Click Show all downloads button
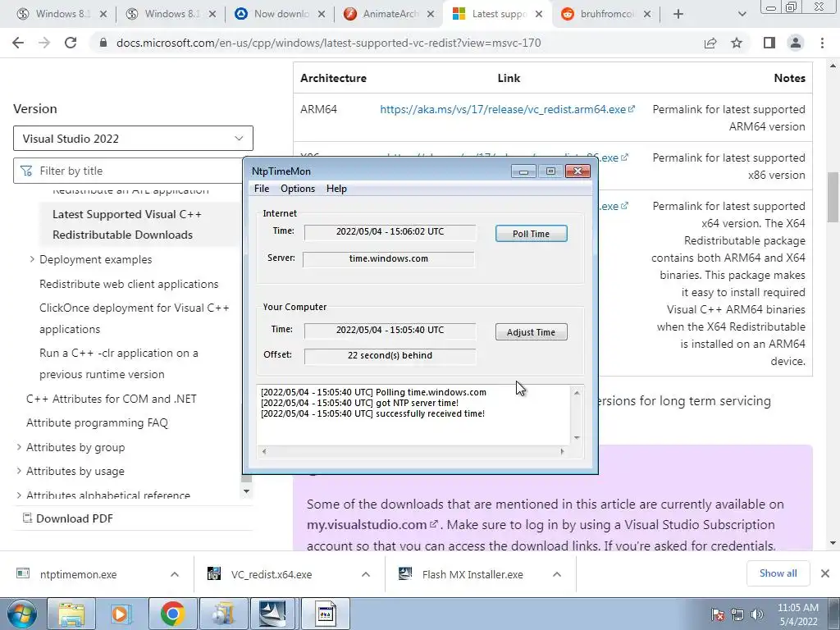 click(x=778, y=573)
